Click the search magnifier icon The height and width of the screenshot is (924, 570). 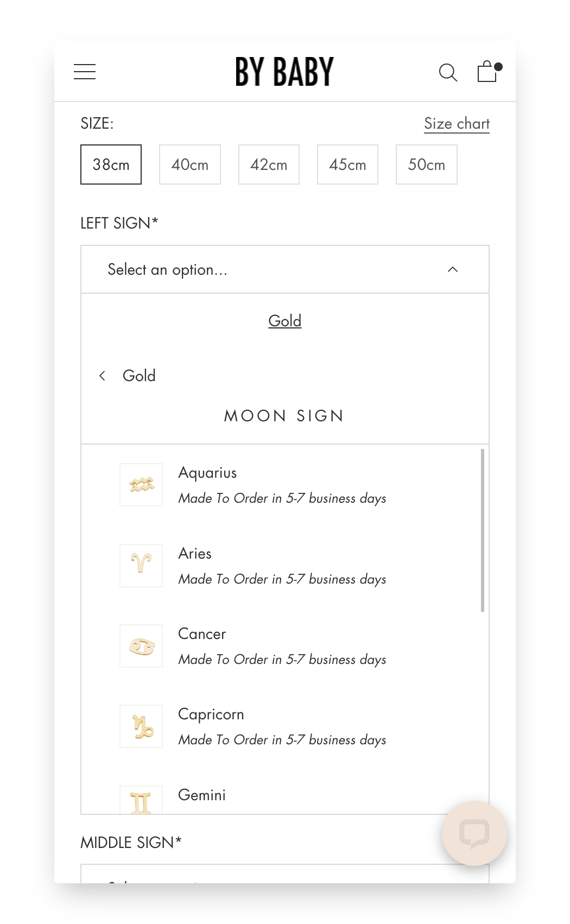click(x=448, y=72)
